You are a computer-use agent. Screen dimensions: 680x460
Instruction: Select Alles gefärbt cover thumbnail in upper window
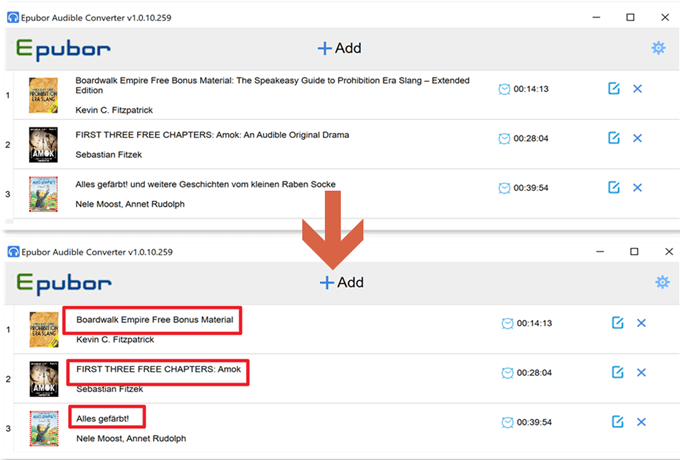(43, 194)
